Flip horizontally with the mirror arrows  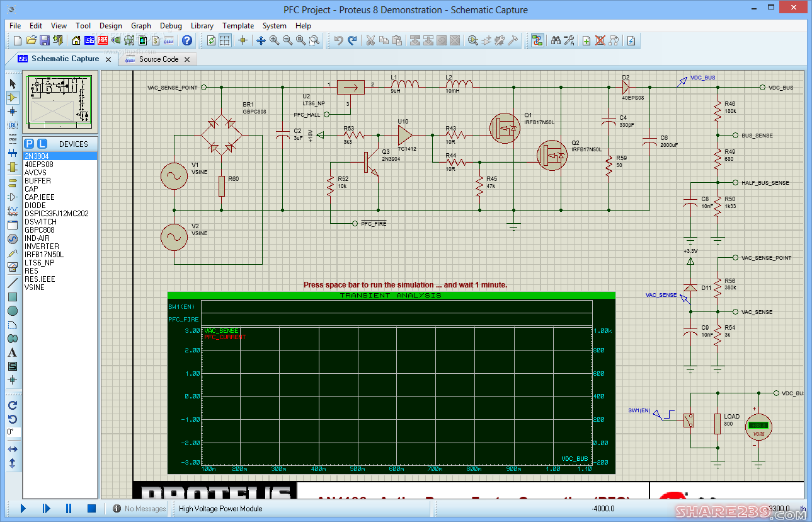(x=13, y=449)
